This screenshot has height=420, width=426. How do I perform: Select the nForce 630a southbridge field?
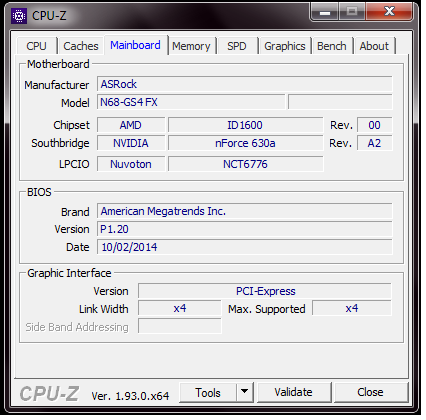pyautogui.click(x=246, y=143)
